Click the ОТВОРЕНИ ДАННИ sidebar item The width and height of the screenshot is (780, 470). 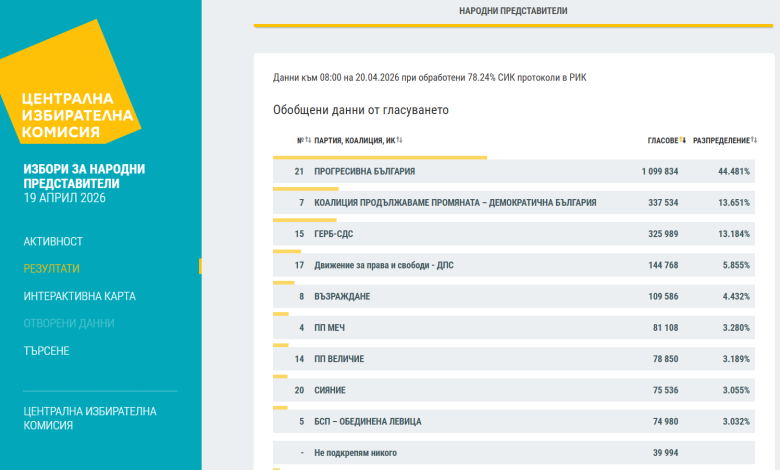coord(69,324)
